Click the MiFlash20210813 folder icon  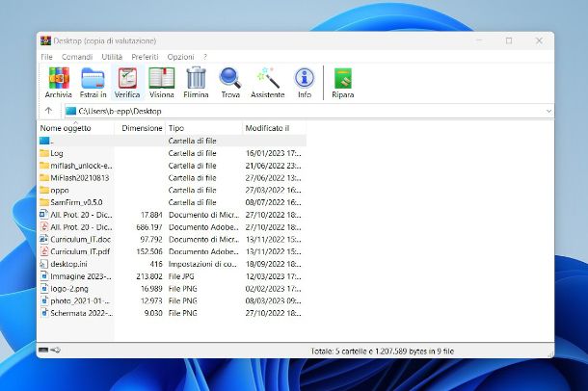tap(44, 177)
